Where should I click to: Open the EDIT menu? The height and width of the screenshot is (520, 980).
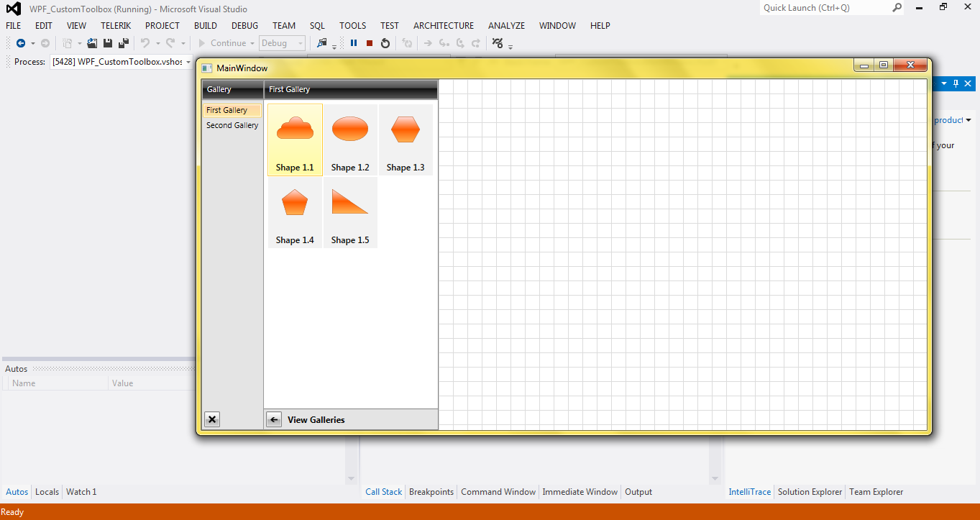44,25
